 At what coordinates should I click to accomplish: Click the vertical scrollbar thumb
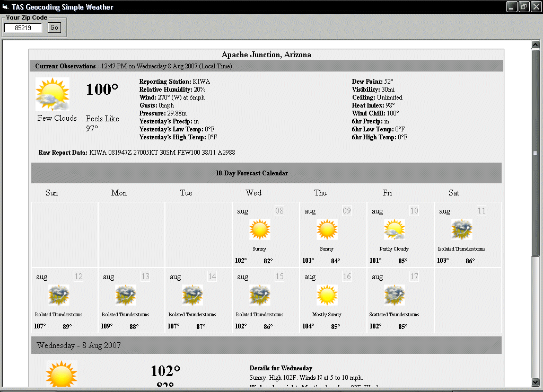click(x=535, y=153)
